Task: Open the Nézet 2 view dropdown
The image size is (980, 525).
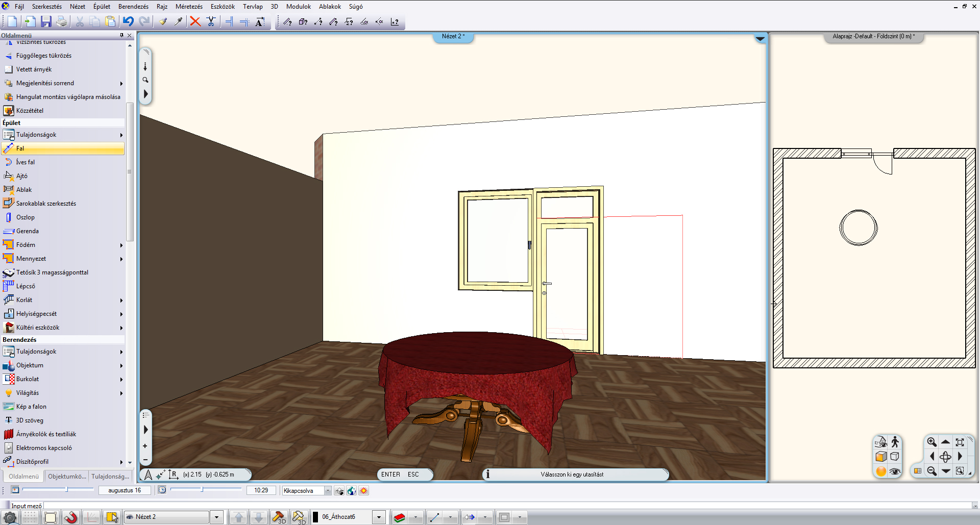Action: pyautogui.click(x=217, y=517)
